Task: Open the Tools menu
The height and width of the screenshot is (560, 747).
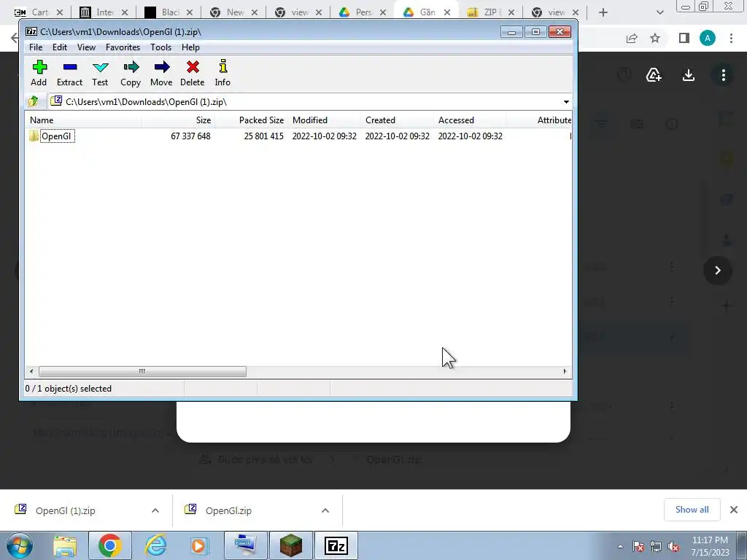Action: coord(160,47)
